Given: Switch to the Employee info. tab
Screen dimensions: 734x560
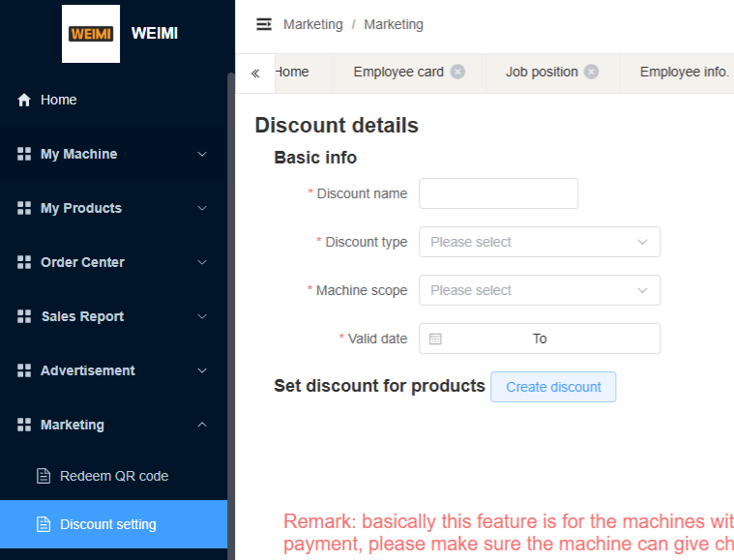Looking at the screenshot, I should pyautogui.click(x=684, y=72).
